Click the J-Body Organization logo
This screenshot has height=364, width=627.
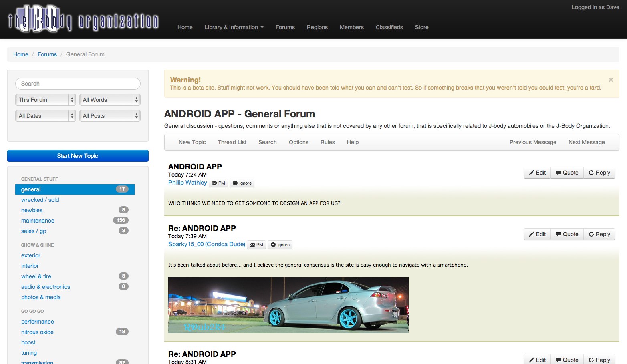83,19
